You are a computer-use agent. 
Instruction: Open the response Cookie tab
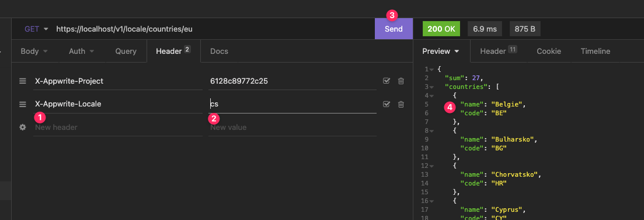[x=549, y=51]
